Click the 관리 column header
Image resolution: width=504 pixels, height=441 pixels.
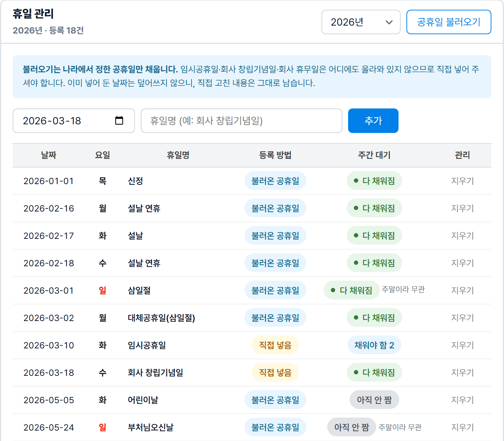coord(462,155)
